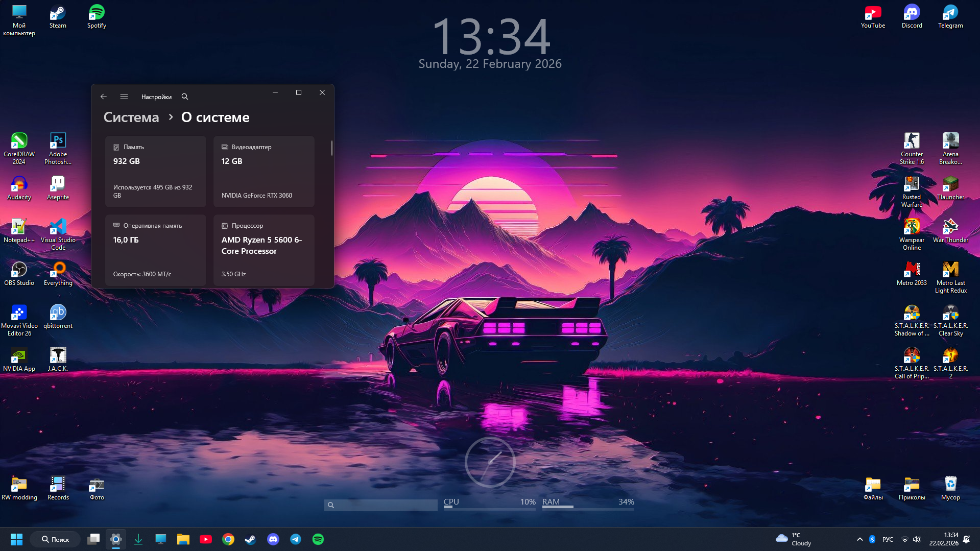980x551 pixels.
Task: Open taskbar volume control
Action: tap(917, 539)
